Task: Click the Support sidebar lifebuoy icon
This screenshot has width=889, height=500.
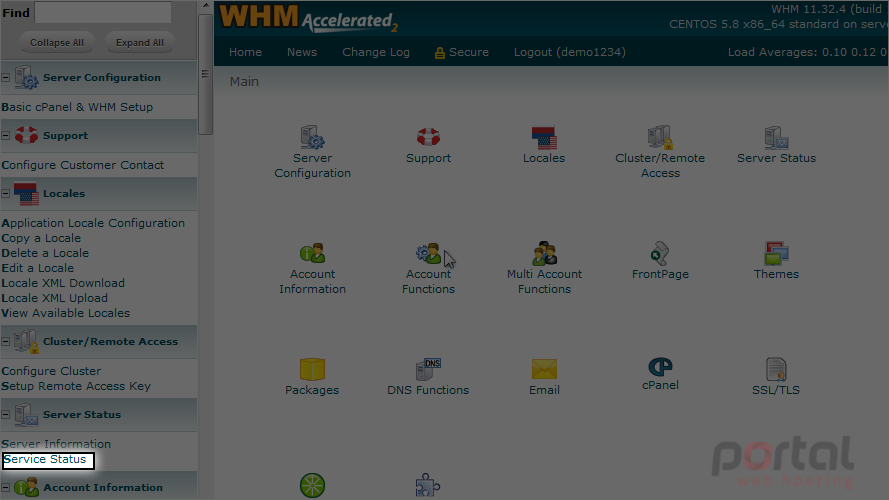Action: click(26, 135)
